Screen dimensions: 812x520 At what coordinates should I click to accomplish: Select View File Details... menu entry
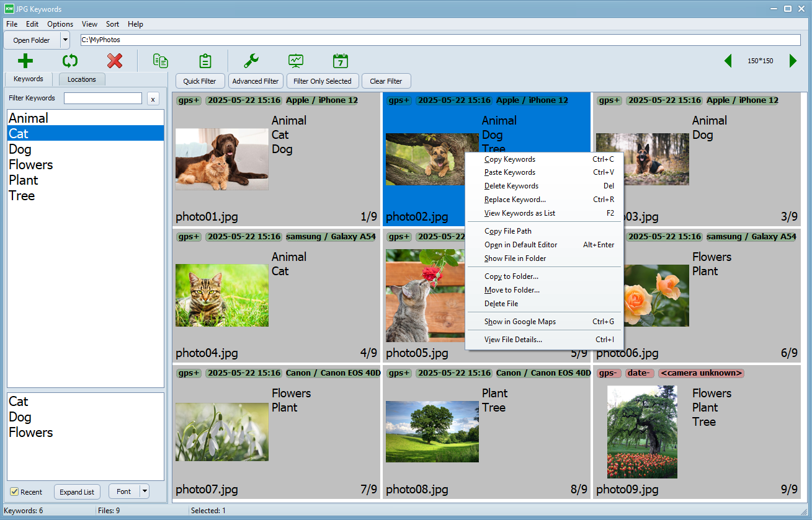(x=544, y=340)
